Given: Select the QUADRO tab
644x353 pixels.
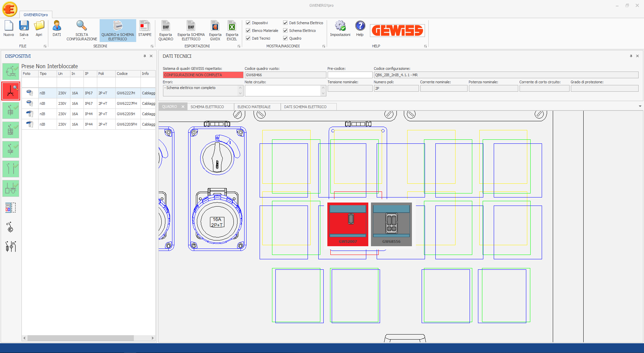Looking at the screenshot, I should (x=169, y=106).
